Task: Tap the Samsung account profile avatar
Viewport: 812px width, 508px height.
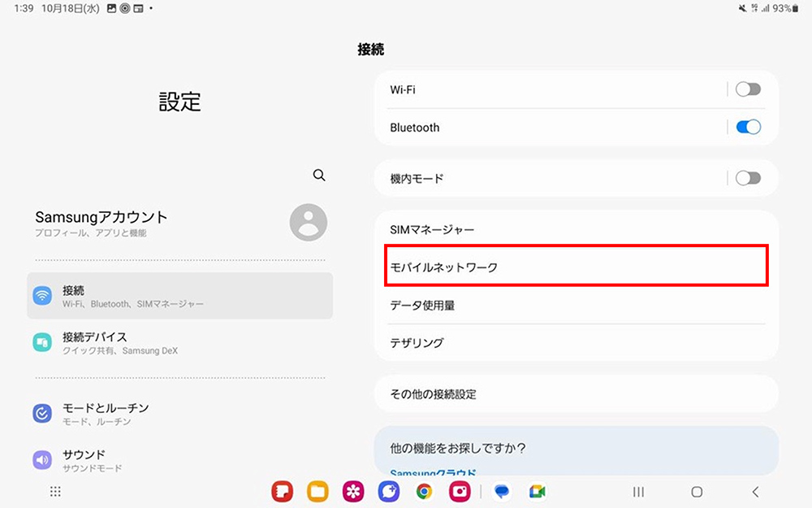Action: coord(309,222)
